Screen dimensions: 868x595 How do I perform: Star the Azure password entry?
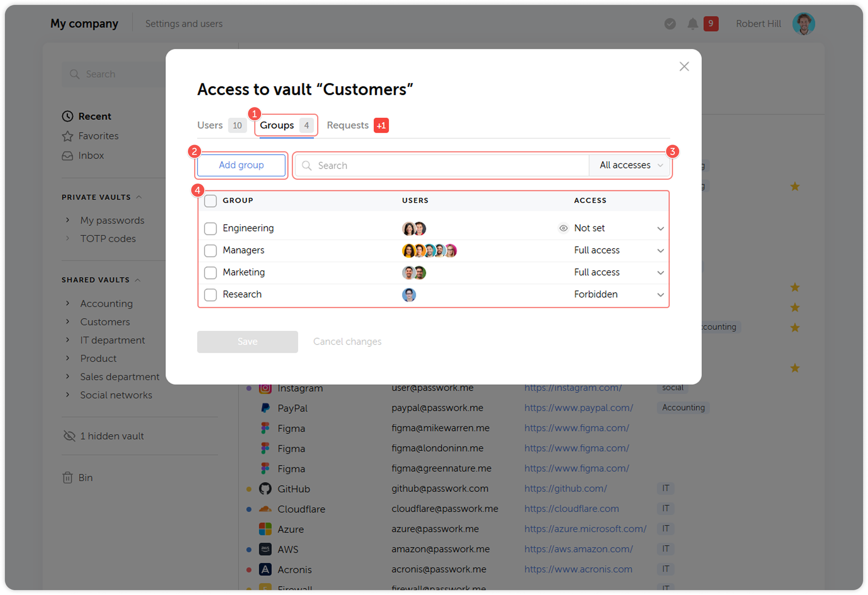[x=795, y=529]
